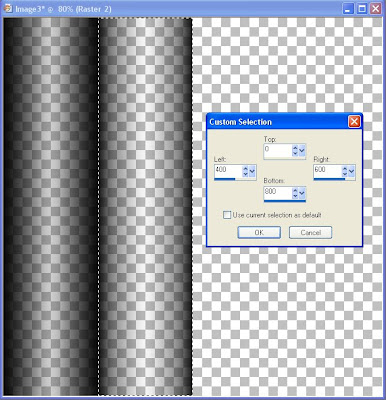386x400 pixels.
Task: Click into the Right value field
Action: pos(327,171)
